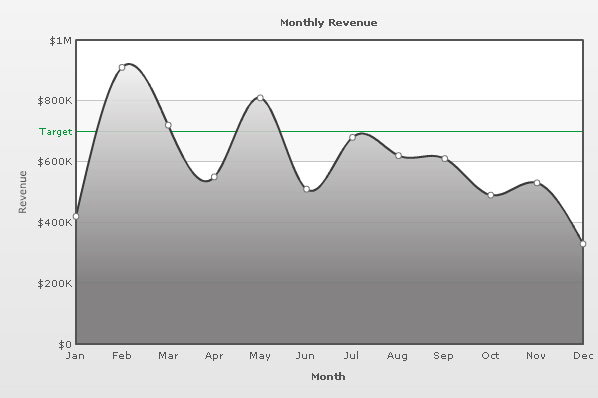Viewport: 598px width, 398px height.
Task: Click the Sep data point marker
Action: pos(445,159)
